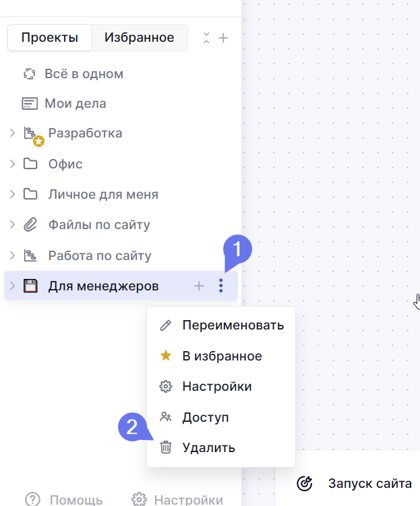Image resolution: width=420 pixels, height=506 pixels.
Task: Open Настройки at the sidebar bottom
Action: coord(177,499)
